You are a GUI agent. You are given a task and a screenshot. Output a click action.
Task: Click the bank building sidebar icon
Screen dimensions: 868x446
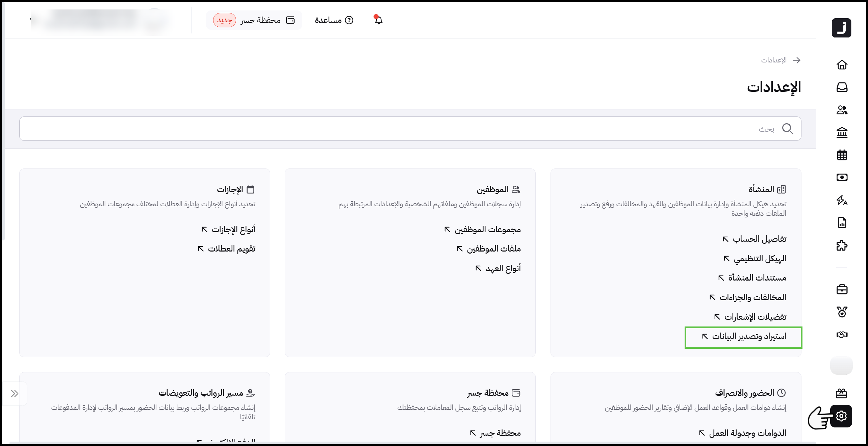(x=842, y=132)
